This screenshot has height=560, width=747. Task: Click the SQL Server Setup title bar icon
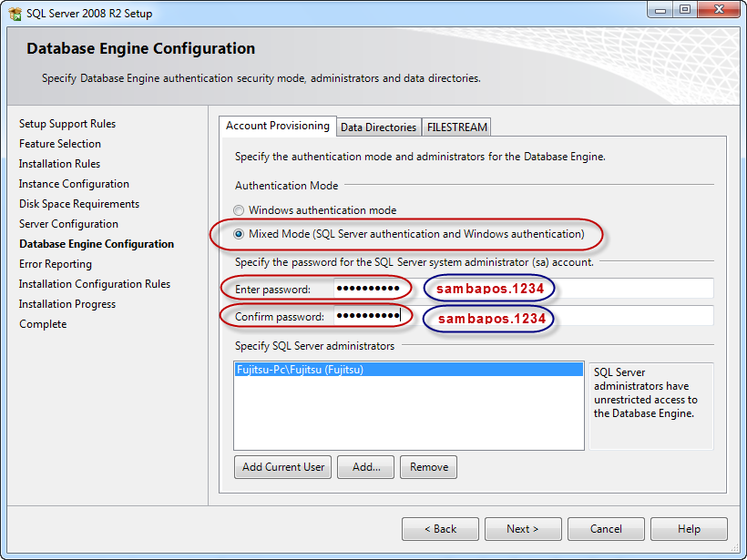[x=15, y=14]
